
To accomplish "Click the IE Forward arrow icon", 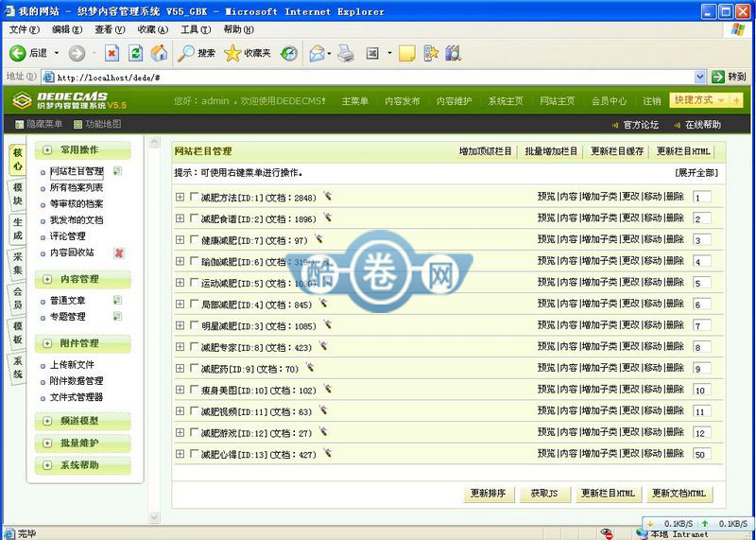I will coord(77,53).
